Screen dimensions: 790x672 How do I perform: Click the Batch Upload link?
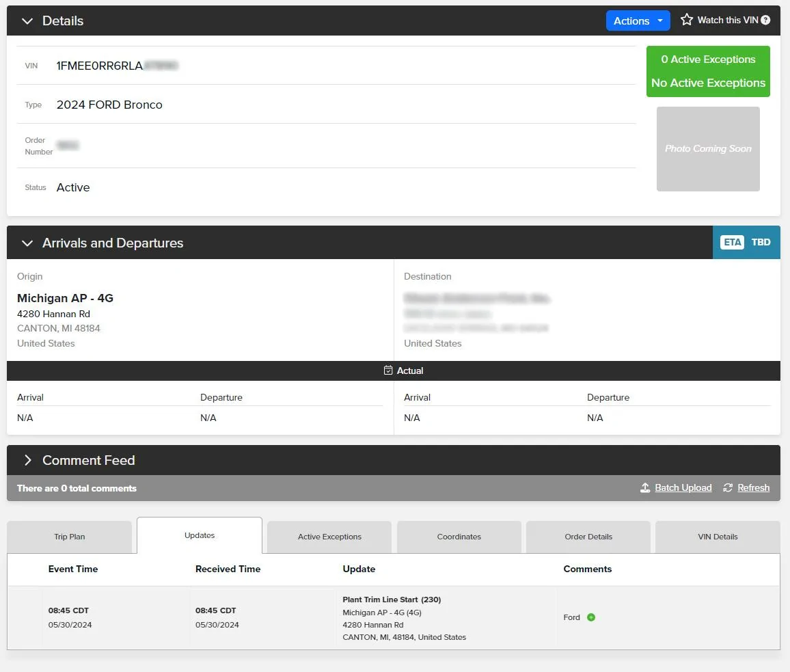click(x=683, y=487)
